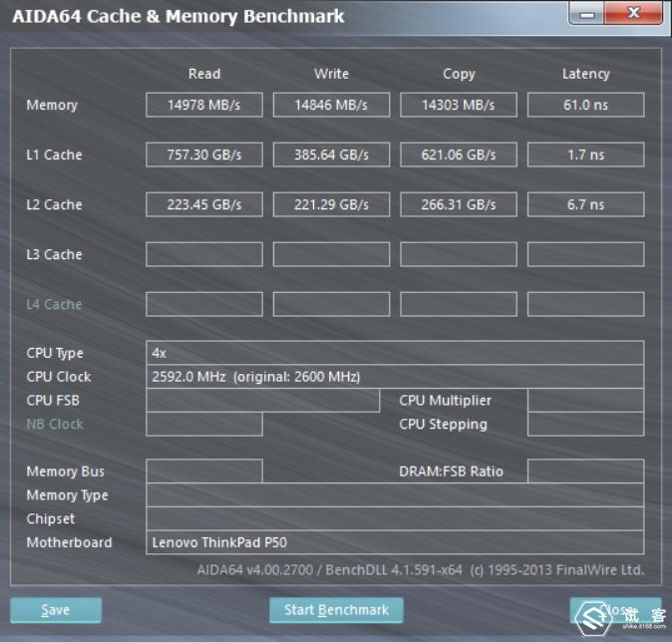Click the CPU Type field showing 4x

[395, 353]
